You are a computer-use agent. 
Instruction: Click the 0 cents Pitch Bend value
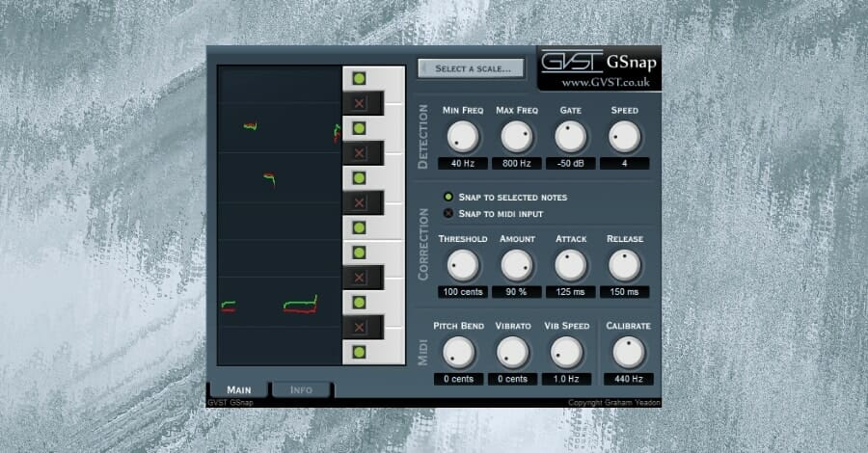pos(458,379)
